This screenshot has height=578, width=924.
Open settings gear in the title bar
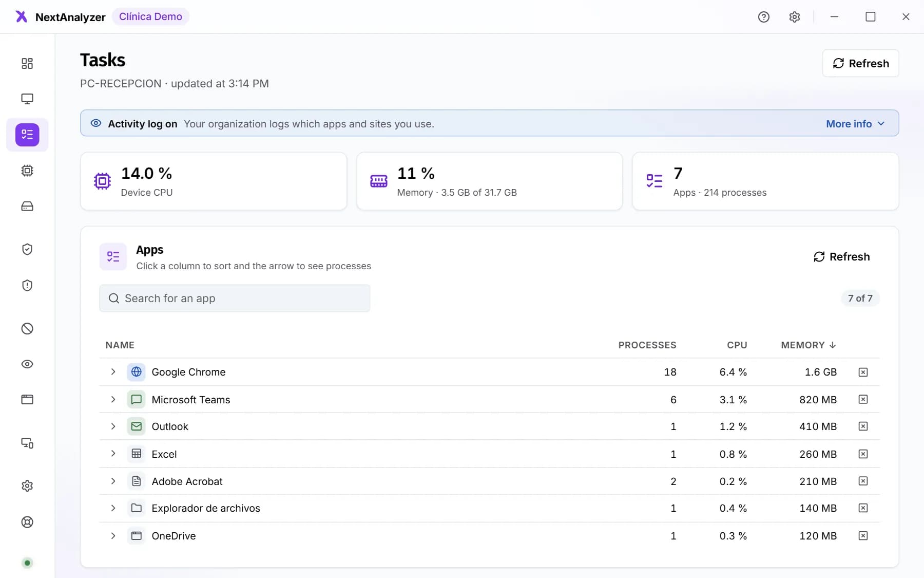(x=795, y=17)
